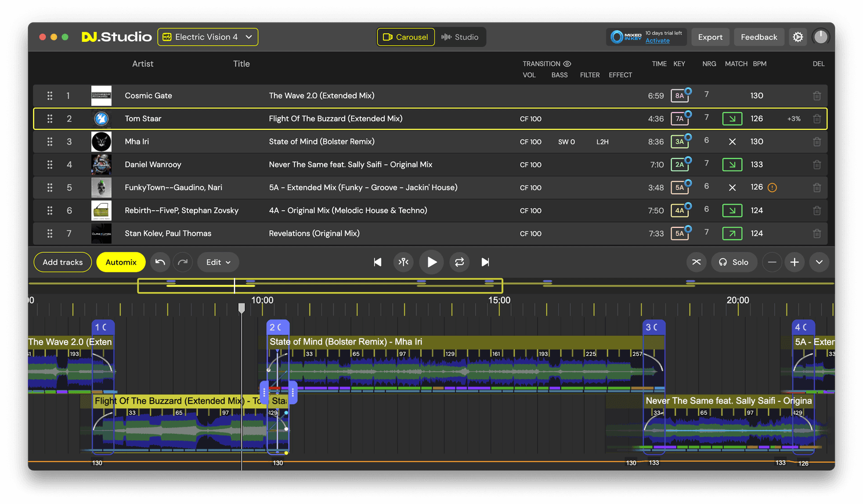This screenshot has width=863, height=504.
Task: Click Tom Staar album artwork thumbnail
Action: tap(102, 119)
